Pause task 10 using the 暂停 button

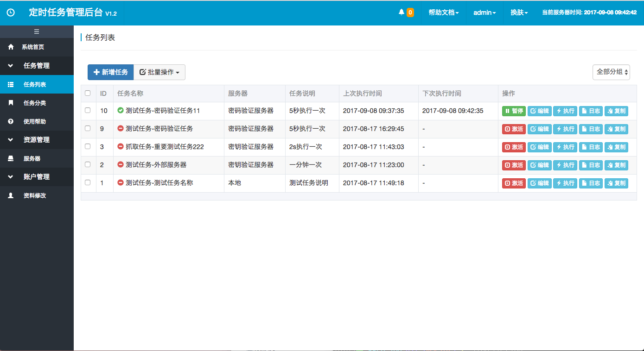[514, 111]
